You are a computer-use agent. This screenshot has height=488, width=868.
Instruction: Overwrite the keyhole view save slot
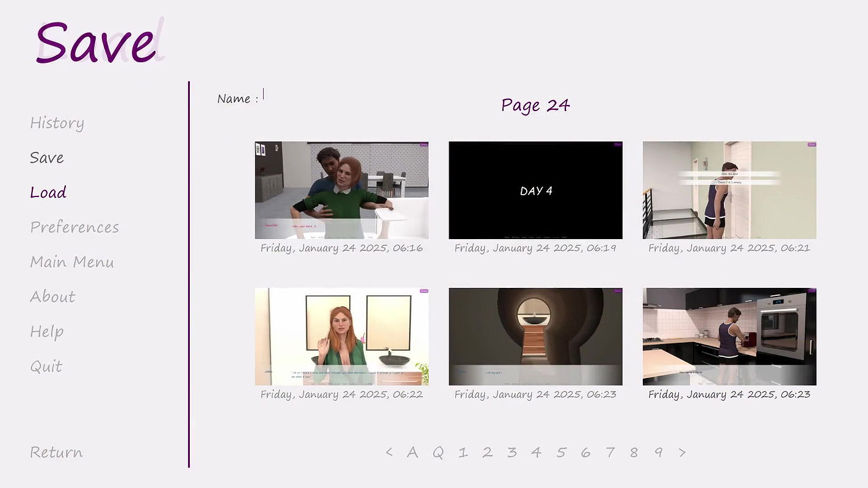pyautogui.click(x=535, y=337)
